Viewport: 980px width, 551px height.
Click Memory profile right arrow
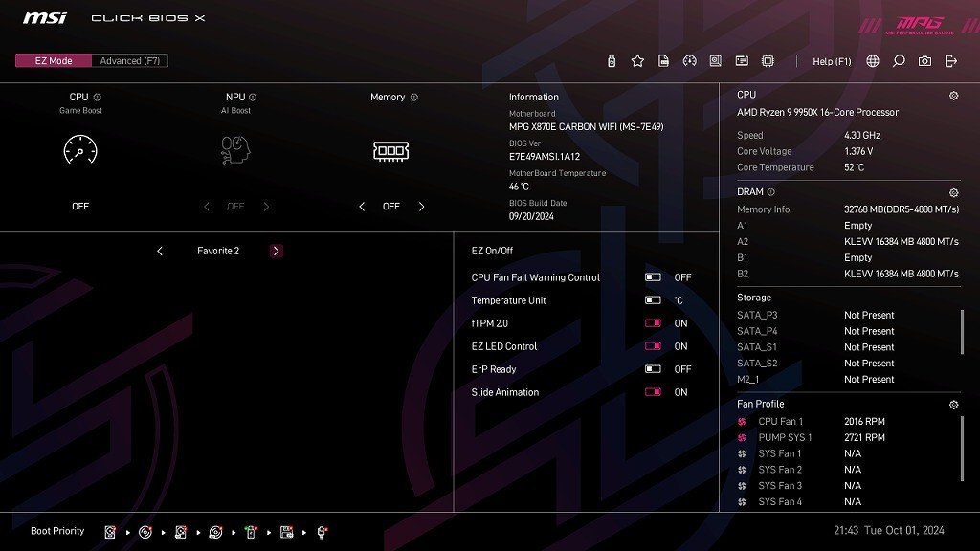click(x=421, y=207)
